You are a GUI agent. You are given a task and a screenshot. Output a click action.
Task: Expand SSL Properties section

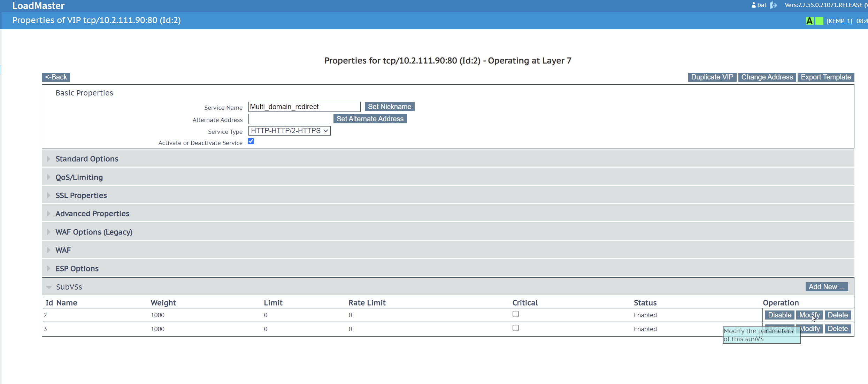[x=448, y=195]
